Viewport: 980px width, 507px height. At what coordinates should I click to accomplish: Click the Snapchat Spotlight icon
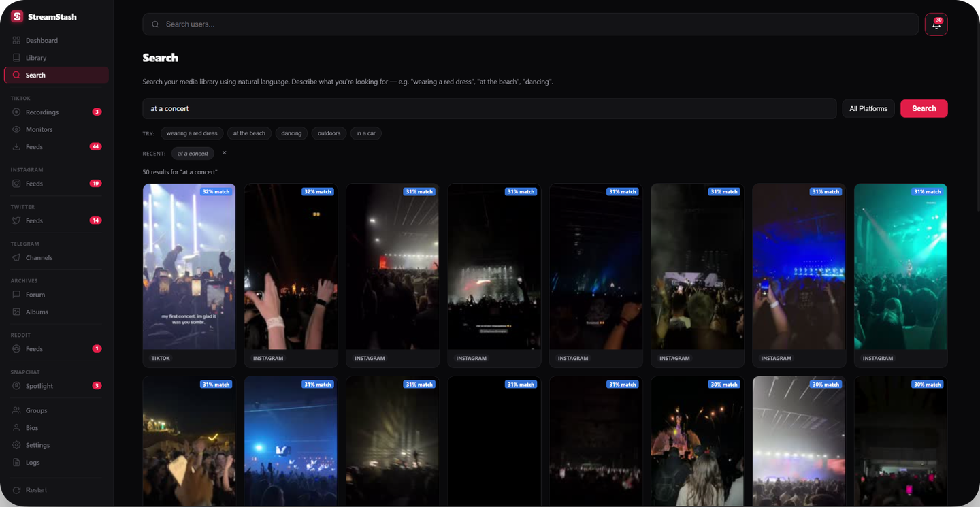coord(16,386)
